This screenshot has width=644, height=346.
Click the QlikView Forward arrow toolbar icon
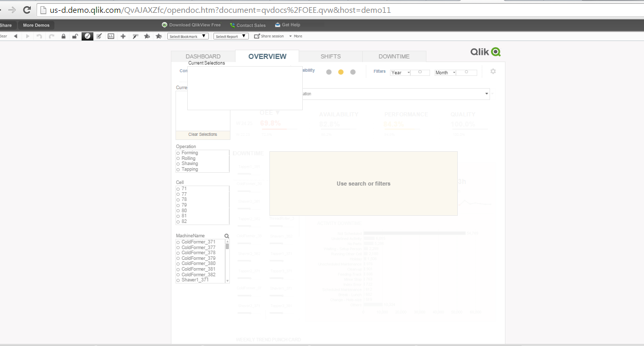(28, 36)
